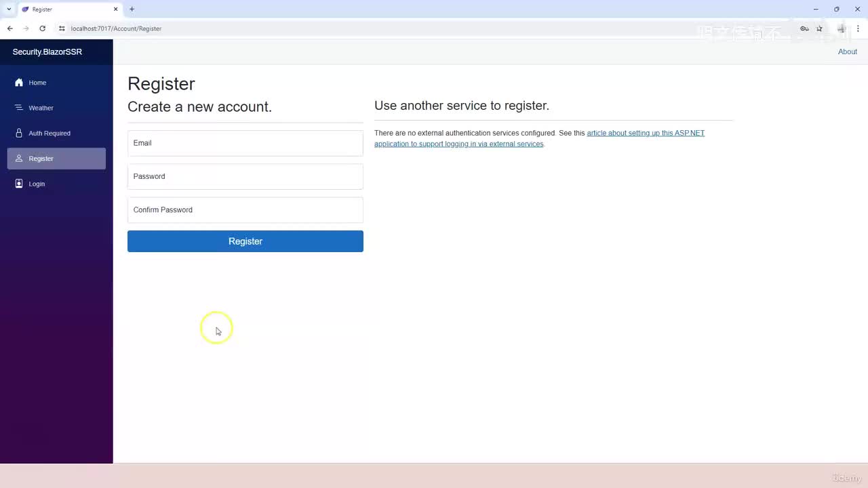This screenshot has height=488, width=868.
Task: Go to Auth Required in the sidebar
Action: click(x=56, y=134)
